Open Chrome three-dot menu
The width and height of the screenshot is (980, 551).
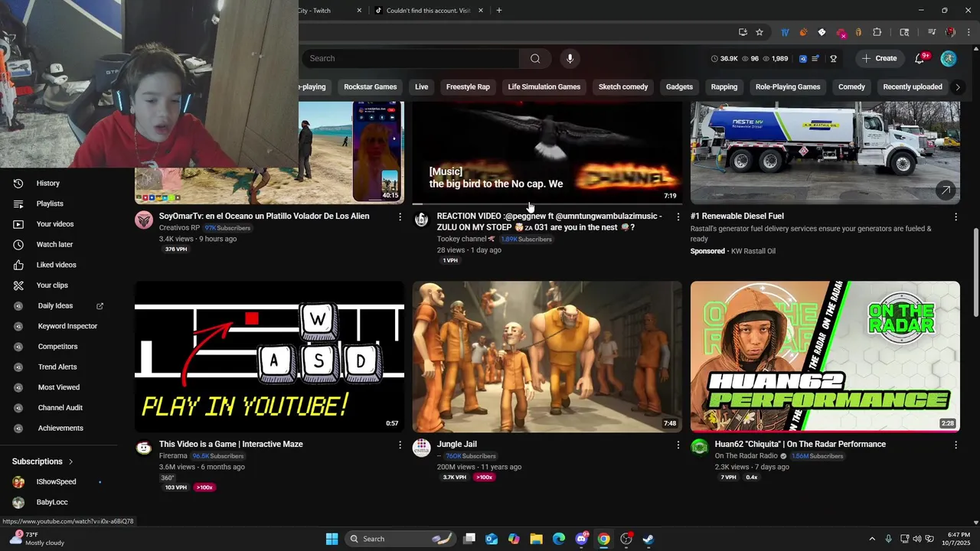(969, 32)
